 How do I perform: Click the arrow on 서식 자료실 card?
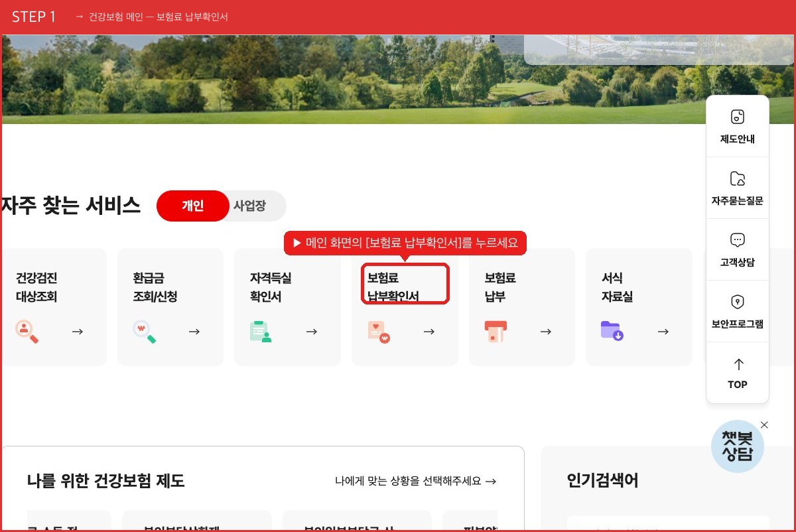663,332
